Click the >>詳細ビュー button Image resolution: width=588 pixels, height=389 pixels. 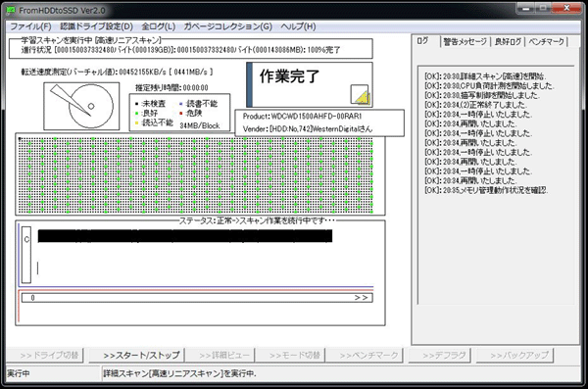(220, 356)
